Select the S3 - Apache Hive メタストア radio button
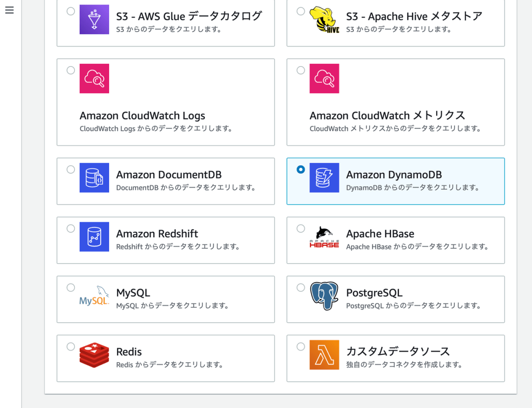Viewport: 532px width, 408px height. [x=301, y=12]
